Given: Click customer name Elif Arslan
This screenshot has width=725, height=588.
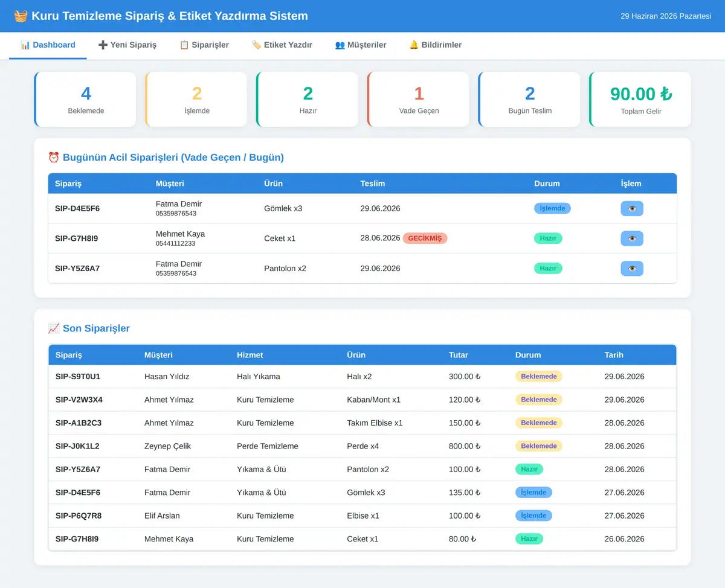Looking at the screenshot, I should [x=162, y=516].
